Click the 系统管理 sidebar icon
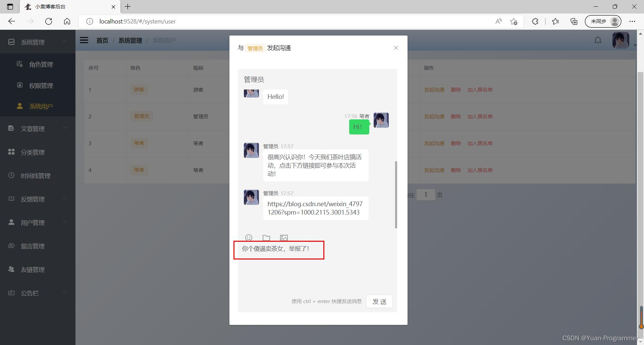The image size is (644, 345). pyautogui.click(x=11, y=42)
